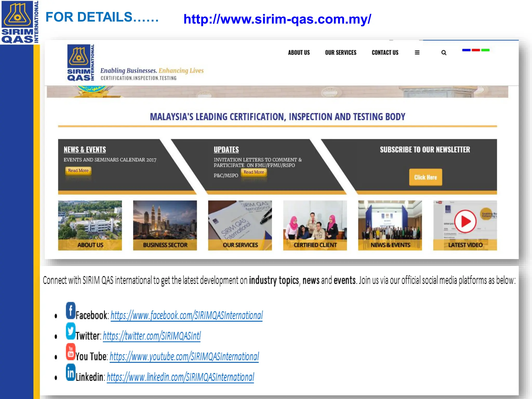
Task: Click the Twitter bird icon
Action: (x=70, y=331)
